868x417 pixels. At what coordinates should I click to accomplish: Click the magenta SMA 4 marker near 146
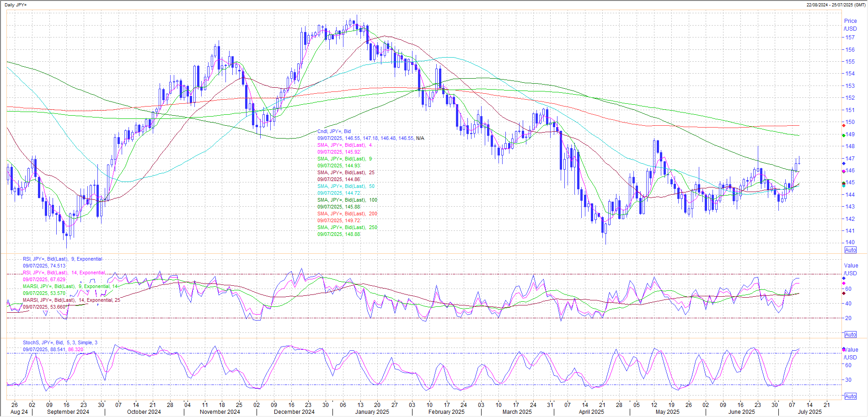click(x=844, y=171)
